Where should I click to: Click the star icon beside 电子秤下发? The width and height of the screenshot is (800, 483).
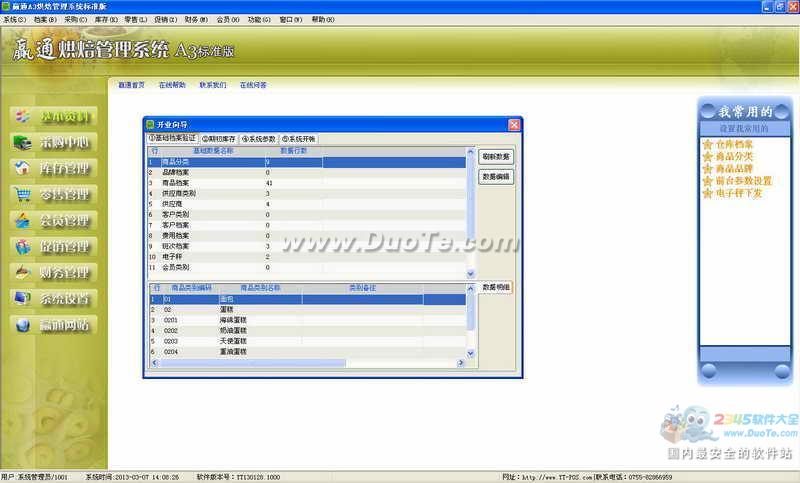tap(707, 193)
